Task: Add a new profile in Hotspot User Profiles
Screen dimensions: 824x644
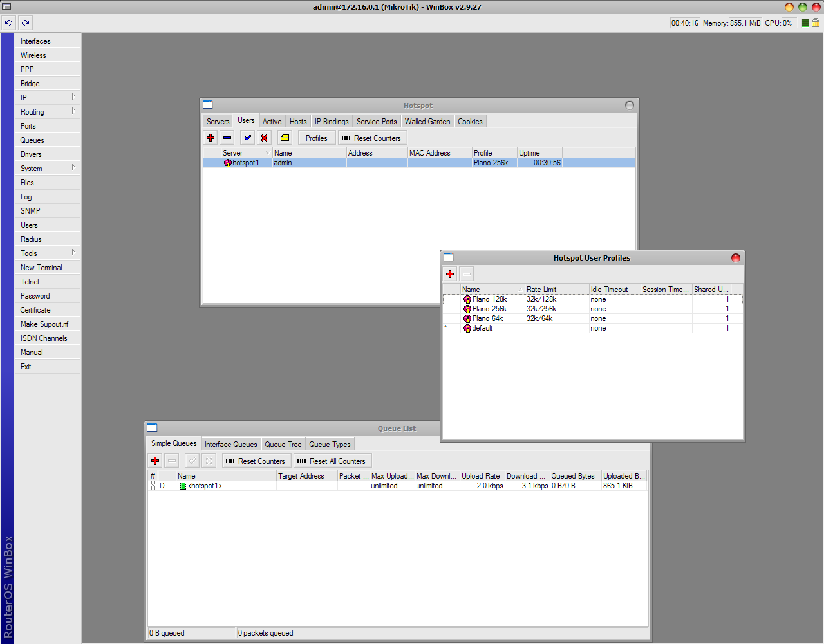Action: point(450,274)
